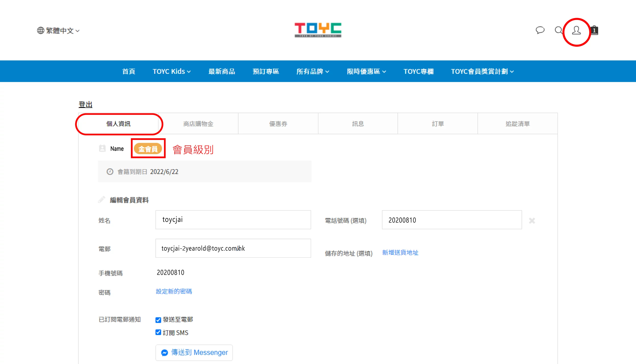Click the 電郵 input field
This screenshot has height=364, width=636.
(233, 248)
